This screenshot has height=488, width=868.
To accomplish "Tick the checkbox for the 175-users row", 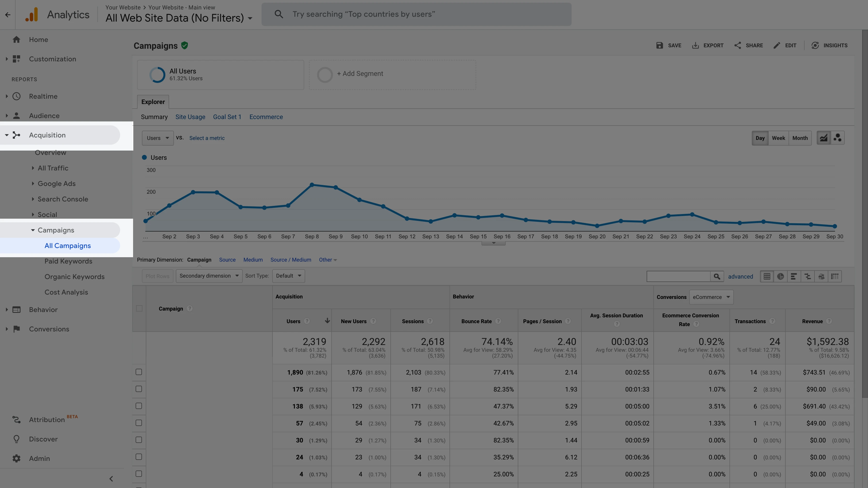I will (139, 389).
